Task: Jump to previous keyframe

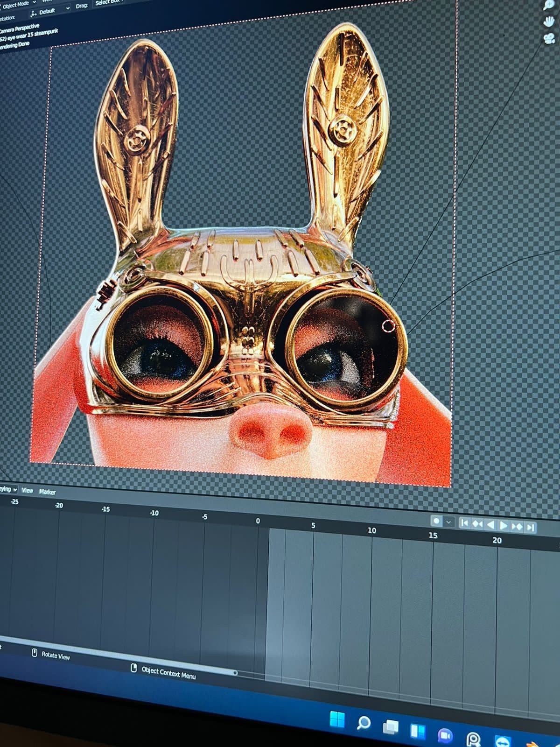Action: coord(477,524)
